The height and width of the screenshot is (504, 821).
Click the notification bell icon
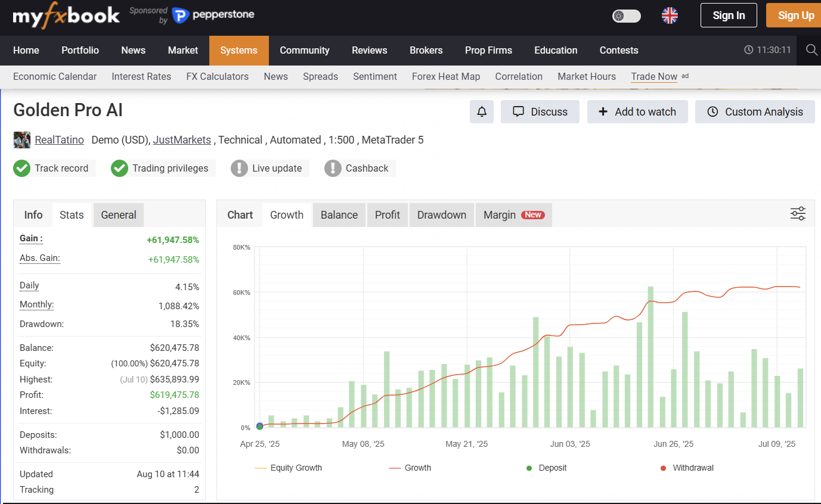coord(482,112)
